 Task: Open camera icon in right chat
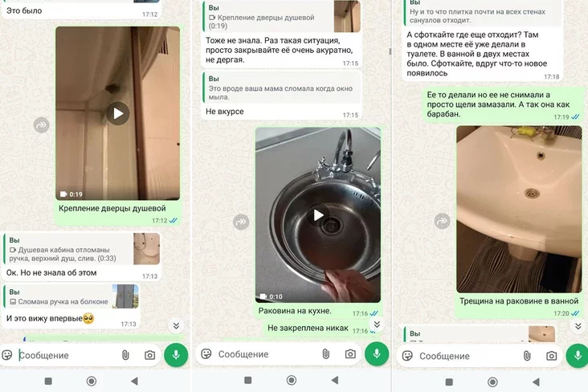551,356
